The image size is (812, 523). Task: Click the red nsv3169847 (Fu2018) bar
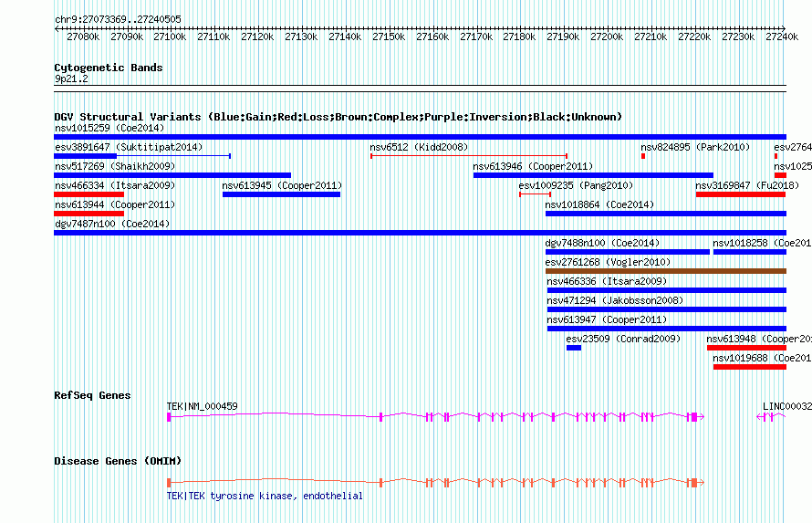(x=741, y=194)
